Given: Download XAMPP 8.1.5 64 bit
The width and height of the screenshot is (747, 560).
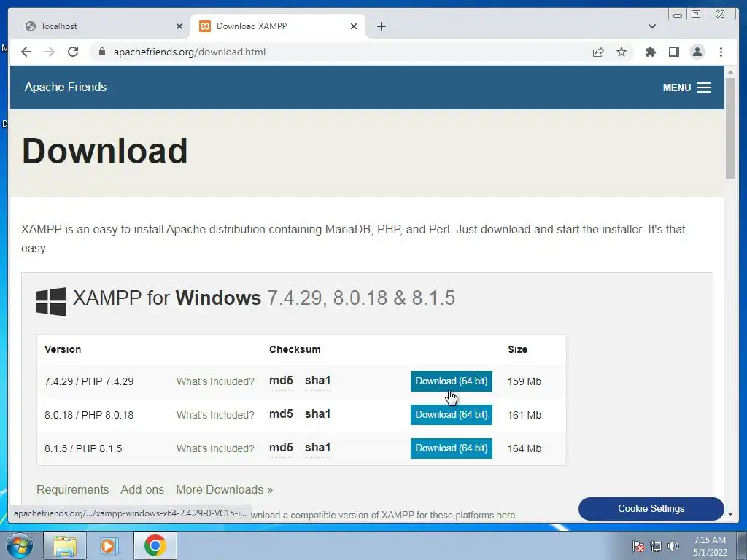Looking at the screenshot, I should click(451, 448).
